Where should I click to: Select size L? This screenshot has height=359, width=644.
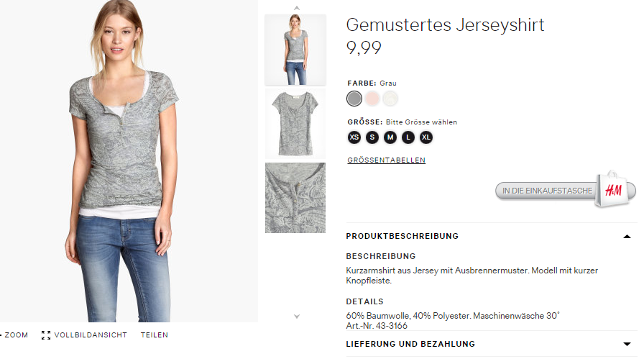pos(408,137)
